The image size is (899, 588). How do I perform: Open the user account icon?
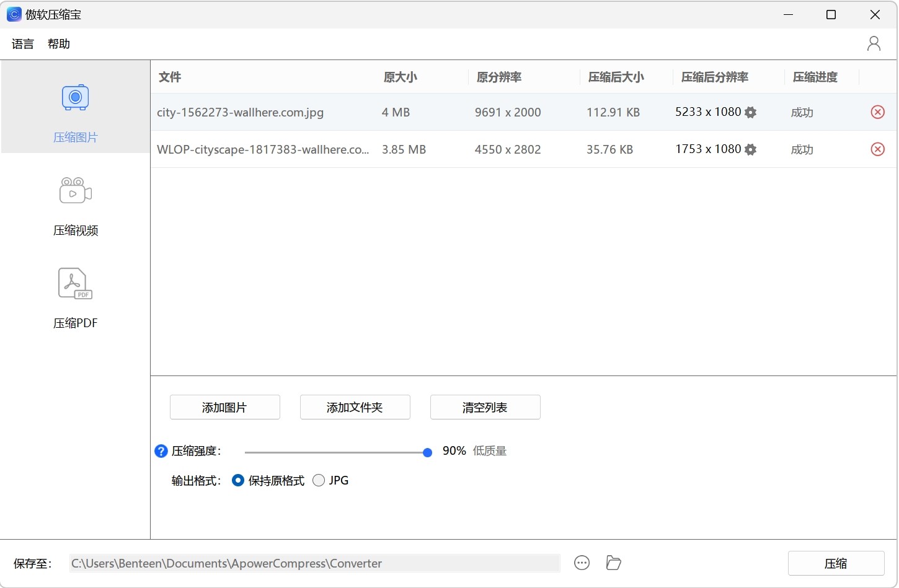pos(874,43)
